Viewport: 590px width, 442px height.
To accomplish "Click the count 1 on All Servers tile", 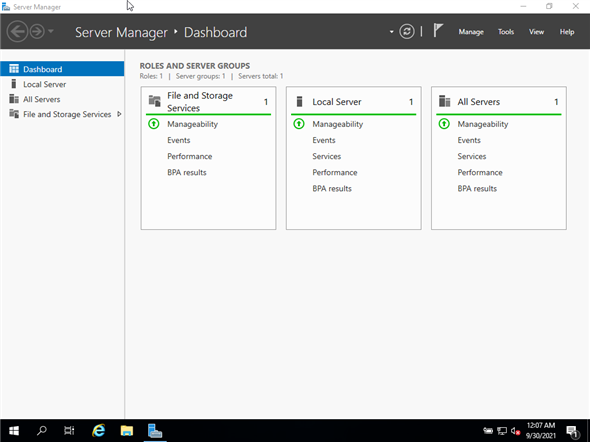I will [556, 102].
